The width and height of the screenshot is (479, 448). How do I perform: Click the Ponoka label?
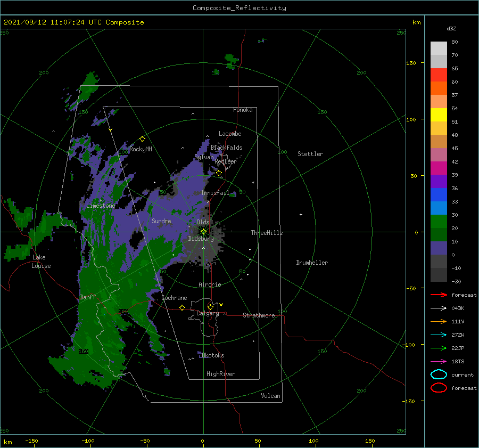click(x=243, y=110)
